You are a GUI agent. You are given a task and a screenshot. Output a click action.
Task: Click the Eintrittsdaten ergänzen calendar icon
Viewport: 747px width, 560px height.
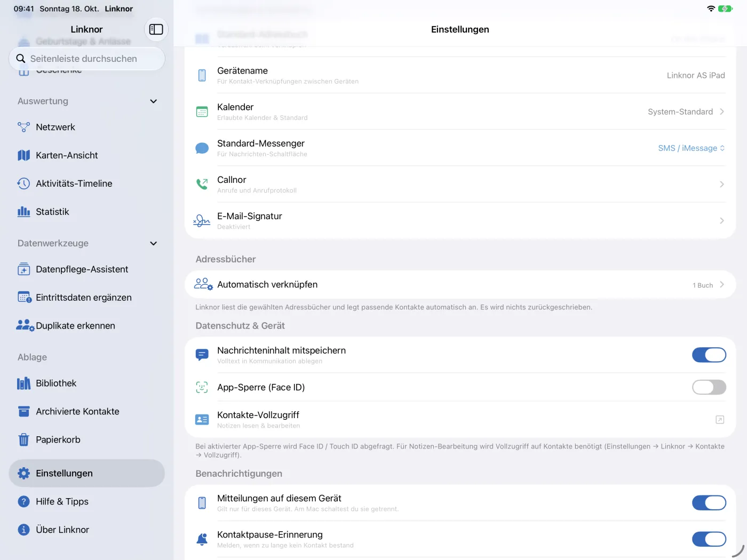coord(25,298)
